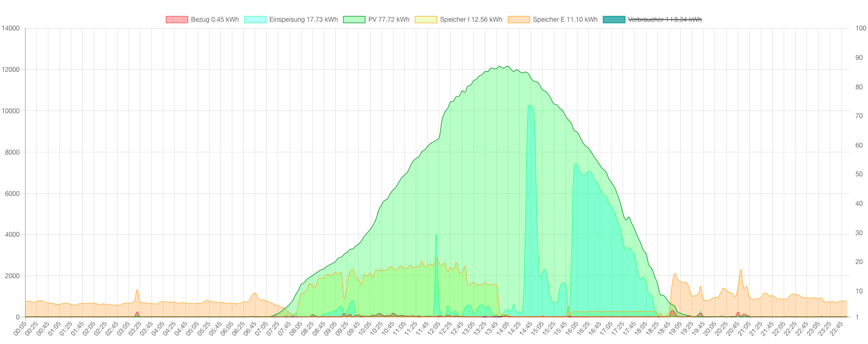Click the teal Verbraucher 1 legend box
This screenshot has width=868, height=344.
tap(614, 20)
